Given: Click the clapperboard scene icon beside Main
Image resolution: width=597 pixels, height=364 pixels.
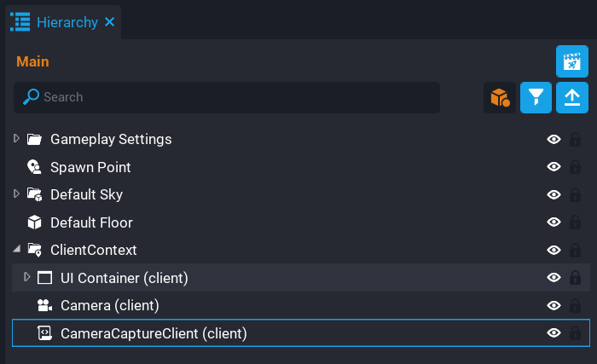Looking at the screenshot, I should [x=571, y=62].
